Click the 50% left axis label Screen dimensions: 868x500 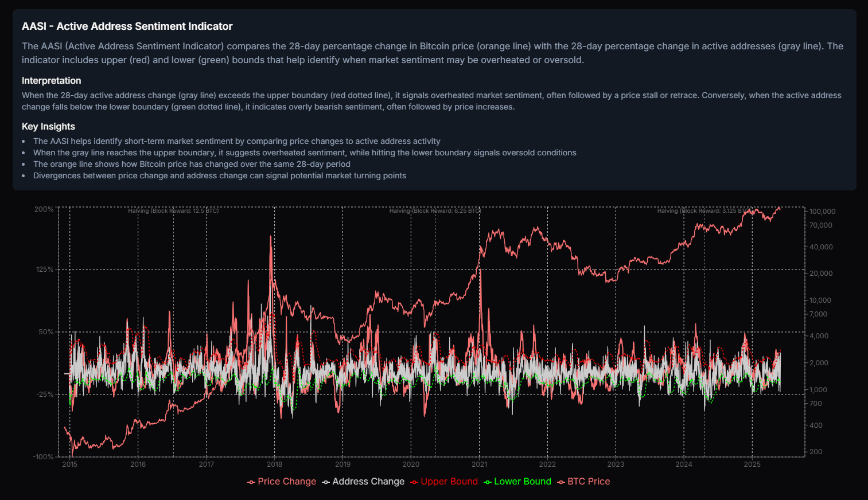[x=46, y=332]
